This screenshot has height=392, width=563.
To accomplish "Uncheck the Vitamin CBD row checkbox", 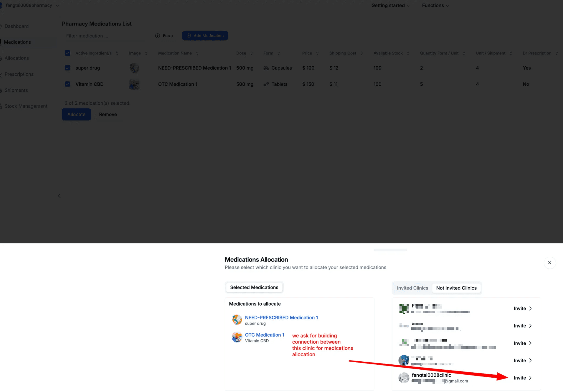I will tap(67, 84).
